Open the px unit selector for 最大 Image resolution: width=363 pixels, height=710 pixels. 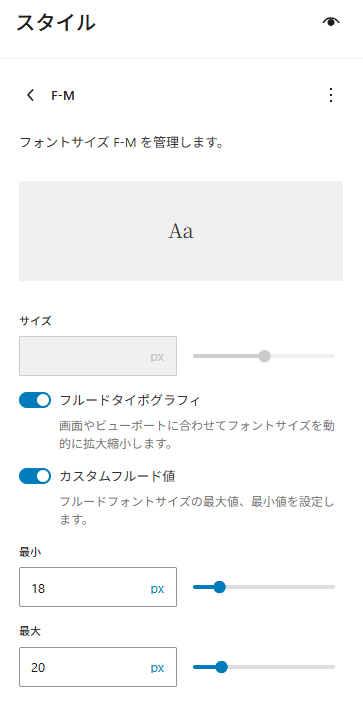point(157,668)
